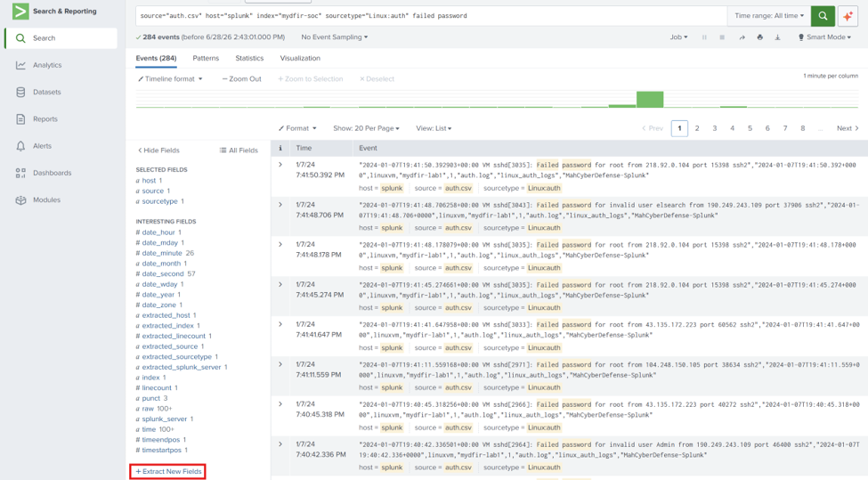Image resolution: width=868 pixels, height=480 pixels.
Task: Pause the search job
Action: [704, 37]
